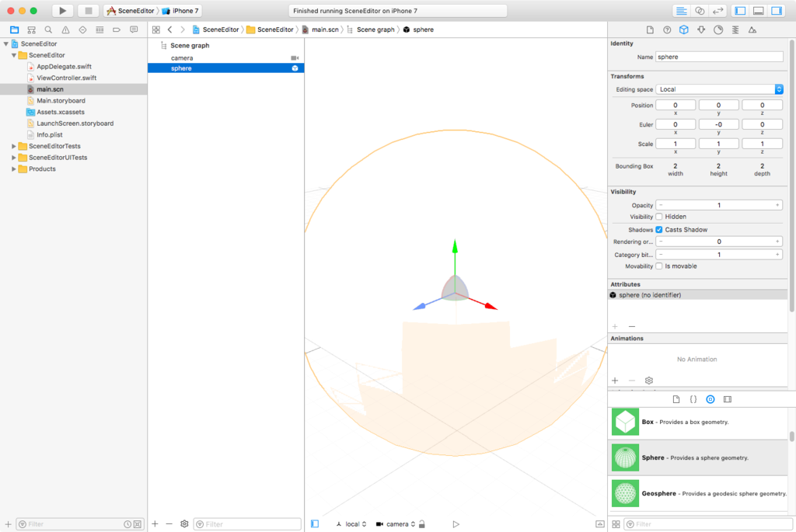Edit the node Name field
796x532 pixels.
[719, 57]
